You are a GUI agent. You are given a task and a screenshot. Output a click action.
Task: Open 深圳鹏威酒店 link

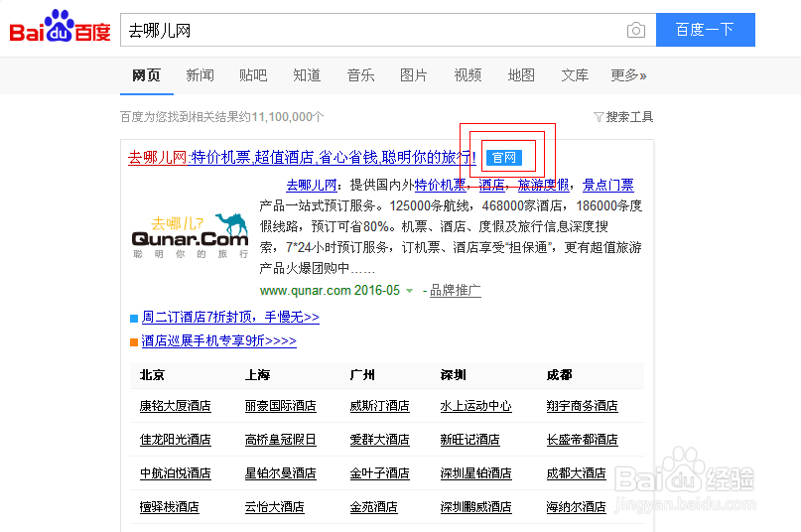pos(476,507)
